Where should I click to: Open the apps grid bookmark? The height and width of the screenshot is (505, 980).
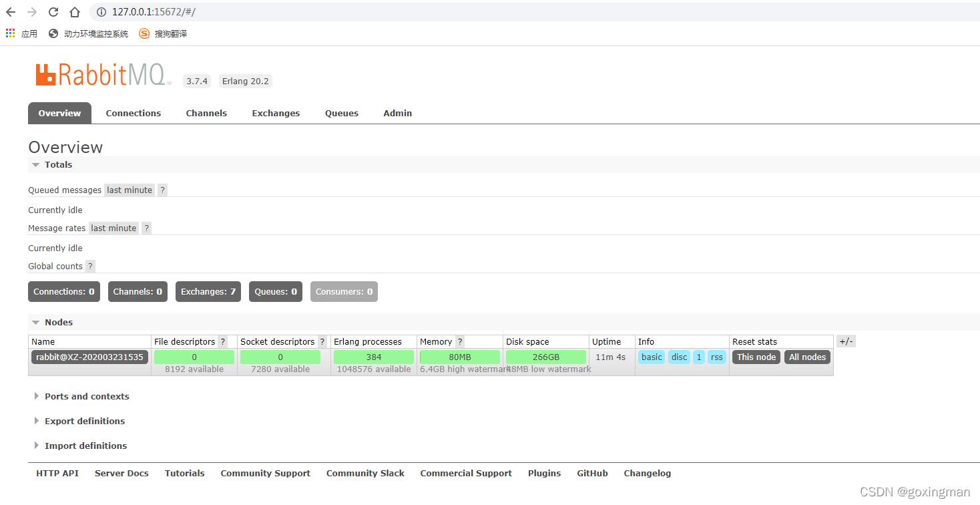click(11, 33)
